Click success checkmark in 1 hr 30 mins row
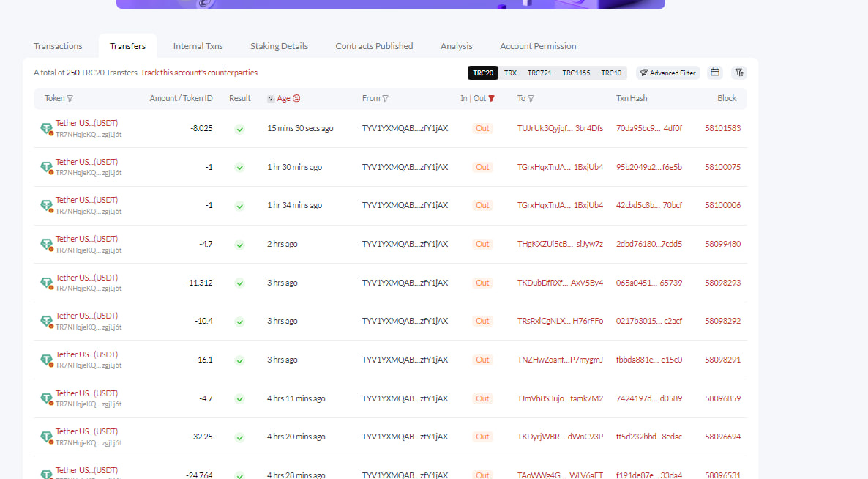Screen dimensions: 868x479 click(240, 167)
